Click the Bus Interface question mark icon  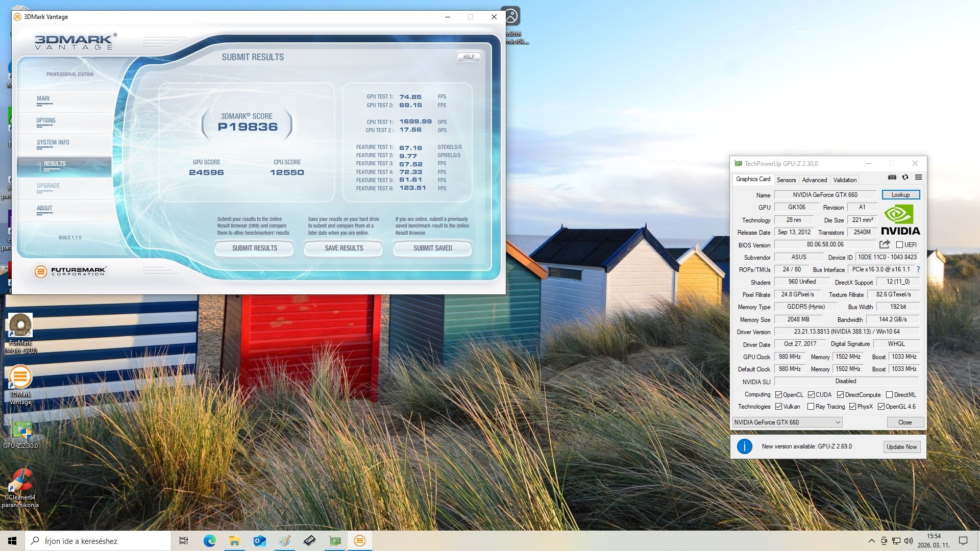[918, 269]
